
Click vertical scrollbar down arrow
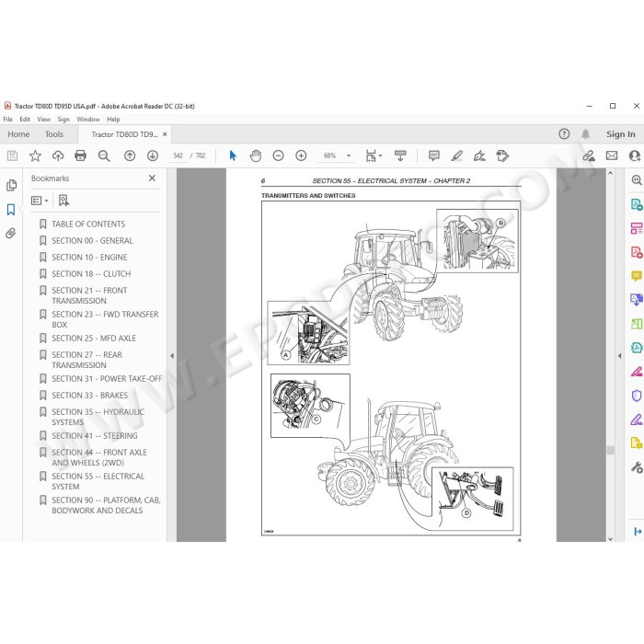click(610, 538)
